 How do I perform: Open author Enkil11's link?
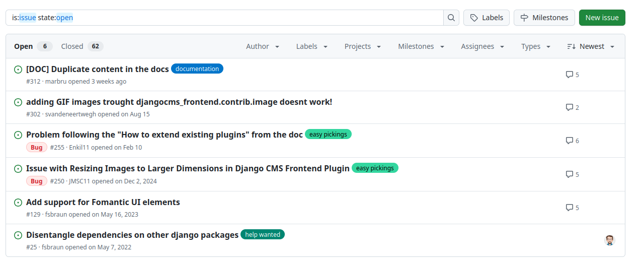tap(79, 148)
